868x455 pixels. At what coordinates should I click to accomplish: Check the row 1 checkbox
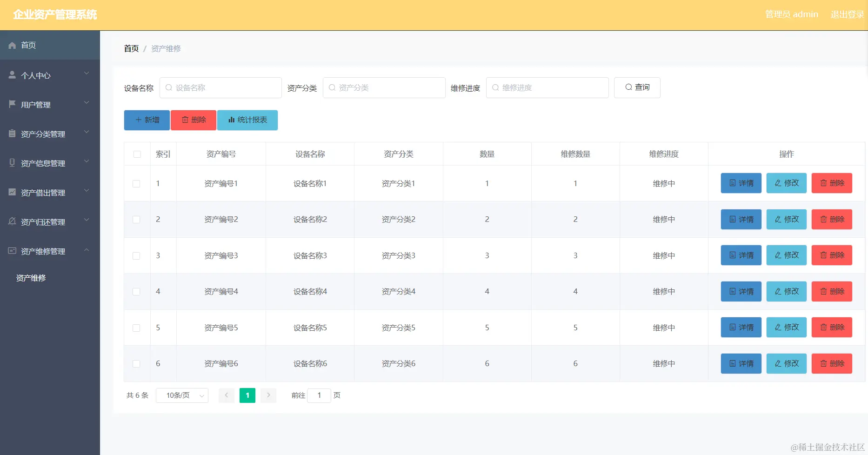click(136, 183)
